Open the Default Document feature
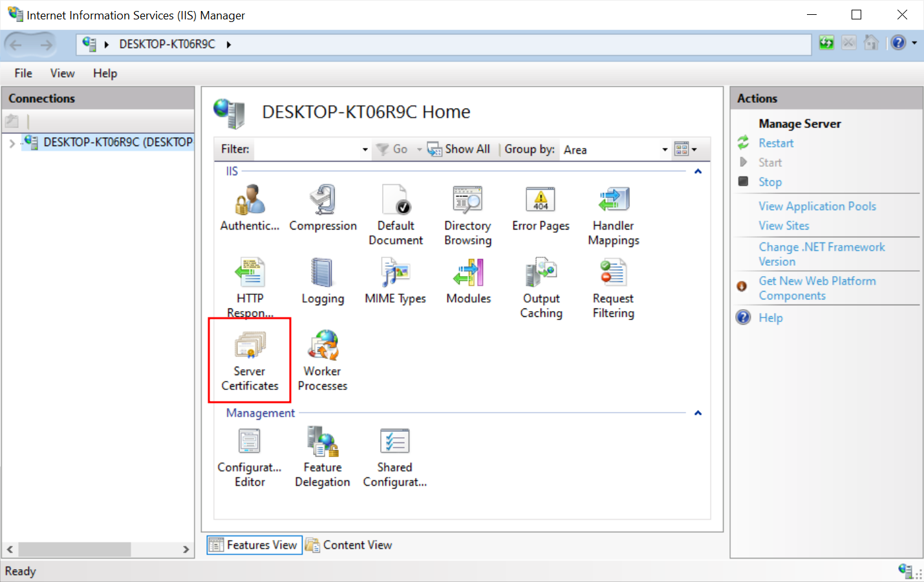 [x=396, y=215]
